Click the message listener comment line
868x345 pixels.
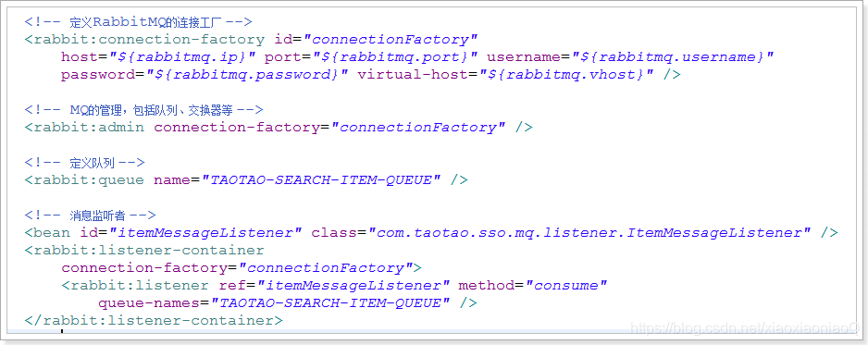[x=91, y=216]
